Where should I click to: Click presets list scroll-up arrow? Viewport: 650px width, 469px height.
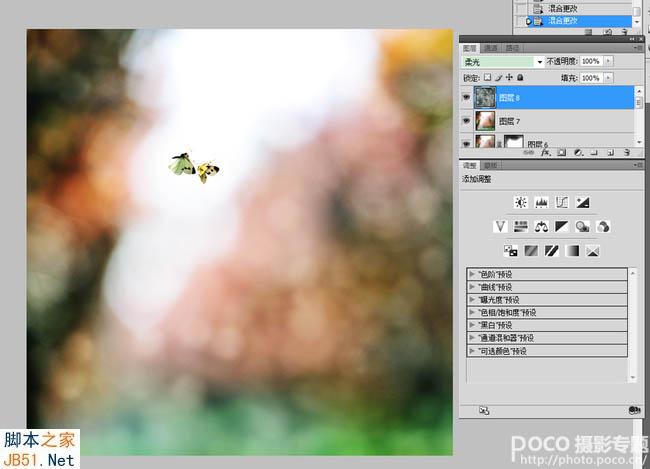click(x=633, y=273)
